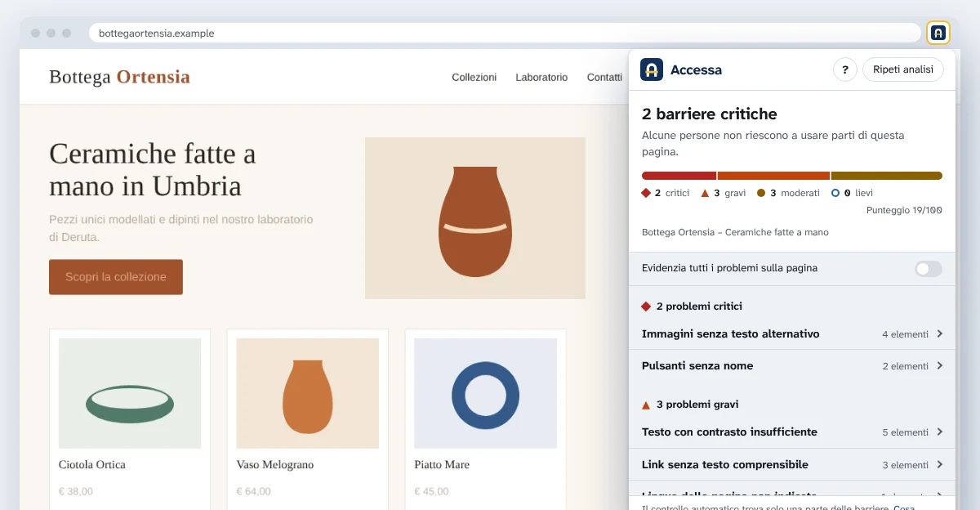
Task: Click the "2 barriere critiche" heading
Action: (710, 114)
